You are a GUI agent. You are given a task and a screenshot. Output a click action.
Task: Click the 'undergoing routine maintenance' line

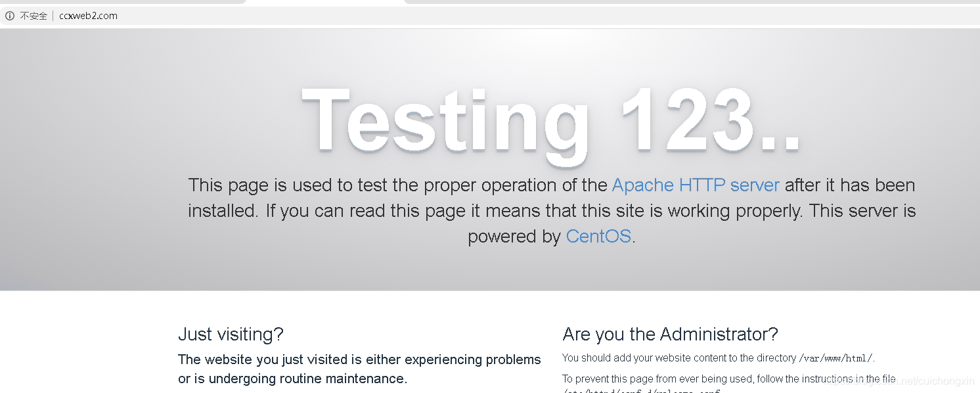pos(292,379)
